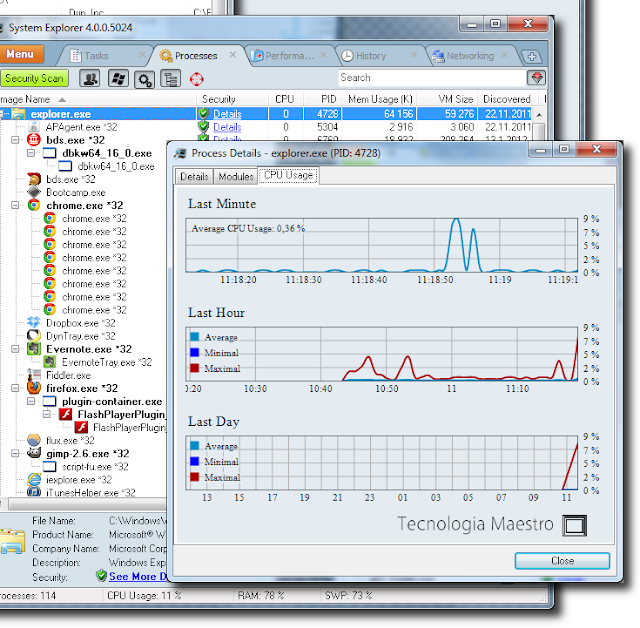The image size is (640, 628).
Task: Open the orange Menu button
Action: tap(20, 54)
